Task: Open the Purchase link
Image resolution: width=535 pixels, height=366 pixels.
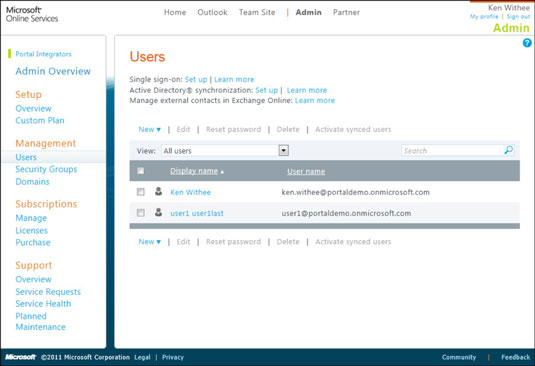Action: click(x=33, y=243)
